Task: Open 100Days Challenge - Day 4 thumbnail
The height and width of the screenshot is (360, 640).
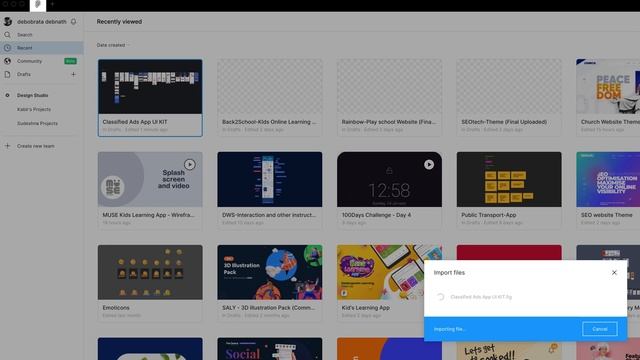Action: tap(389, 180)
